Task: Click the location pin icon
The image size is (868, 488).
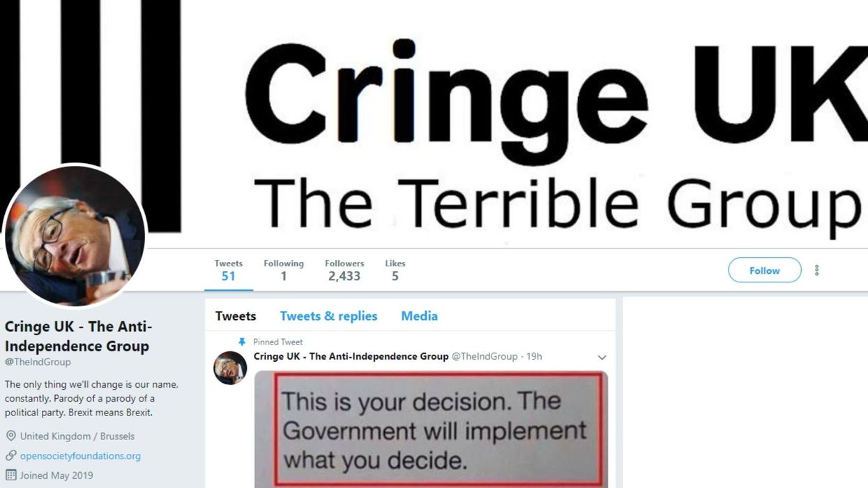Action: click(x=10, y=436)
